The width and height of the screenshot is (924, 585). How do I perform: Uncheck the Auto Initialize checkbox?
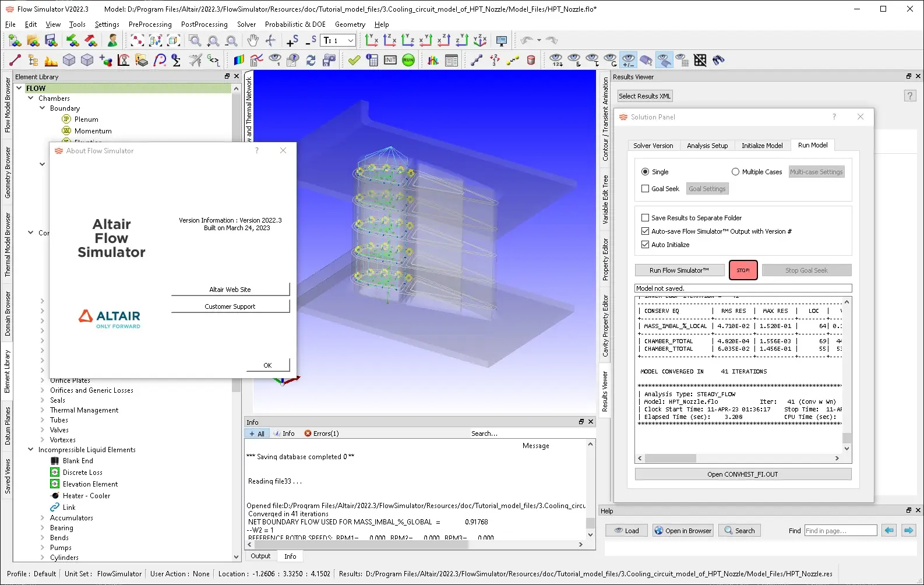[x=645, y=245]
